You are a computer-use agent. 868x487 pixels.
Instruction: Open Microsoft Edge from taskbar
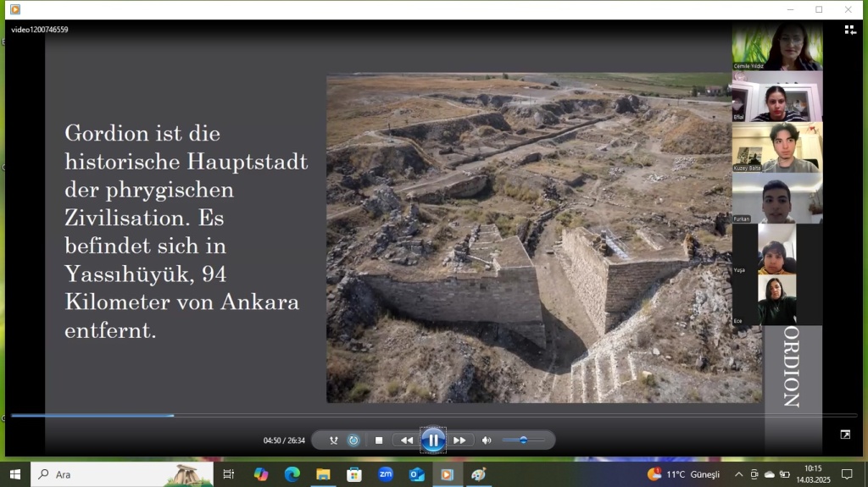click(x=292, y=474)
